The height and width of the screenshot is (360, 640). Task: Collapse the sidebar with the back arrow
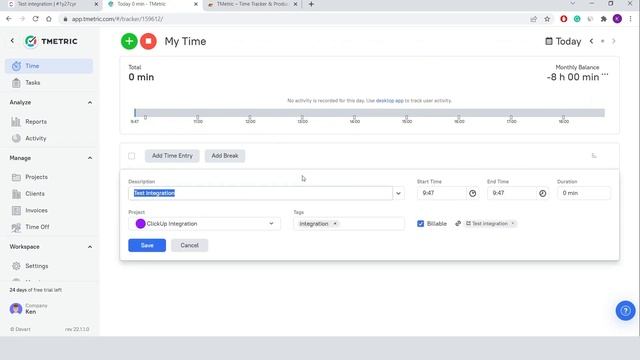12,41
